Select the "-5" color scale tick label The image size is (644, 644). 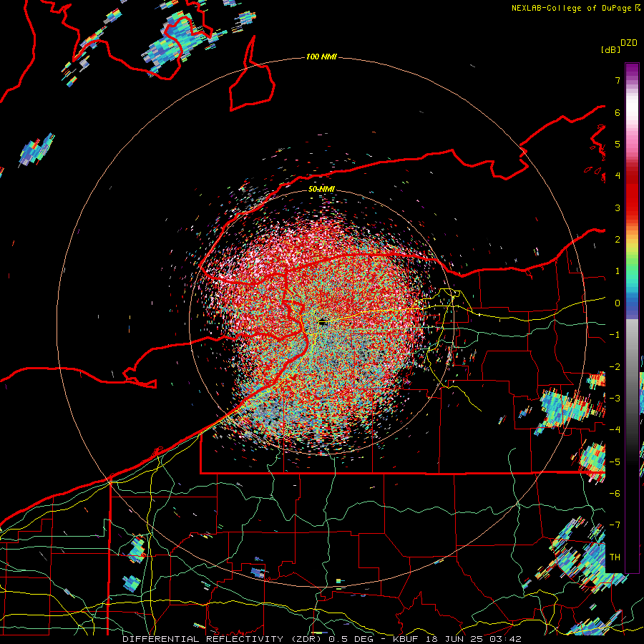[x=615, y=462]
